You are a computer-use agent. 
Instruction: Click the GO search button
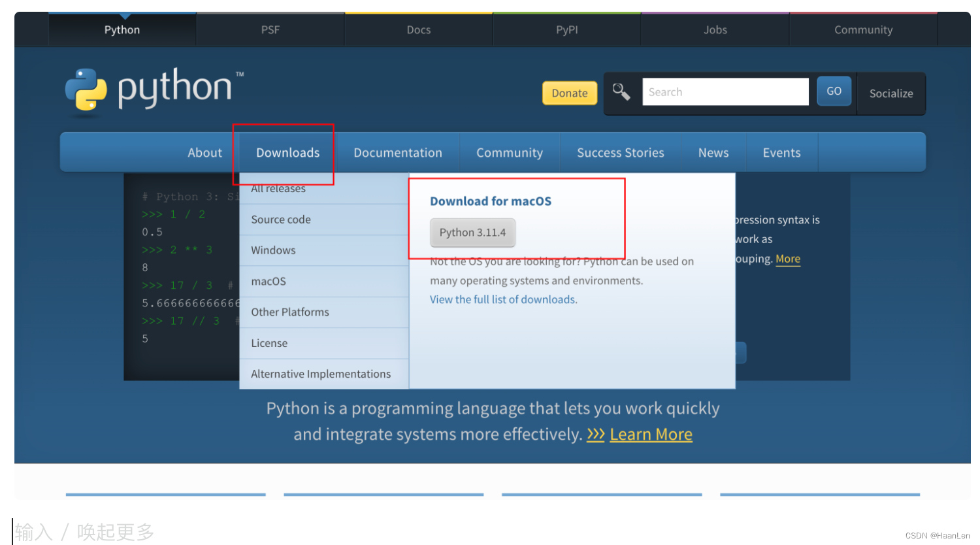tap(834, 91)
